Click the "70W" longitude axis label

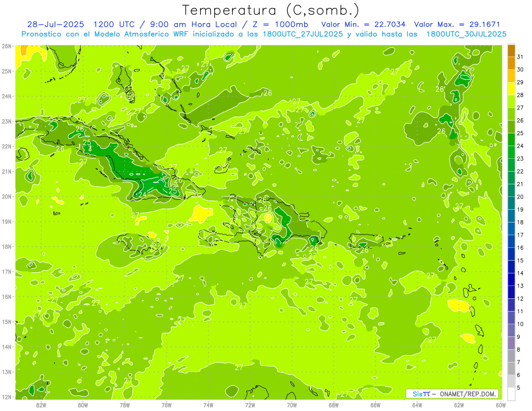[x=292, y=405]
